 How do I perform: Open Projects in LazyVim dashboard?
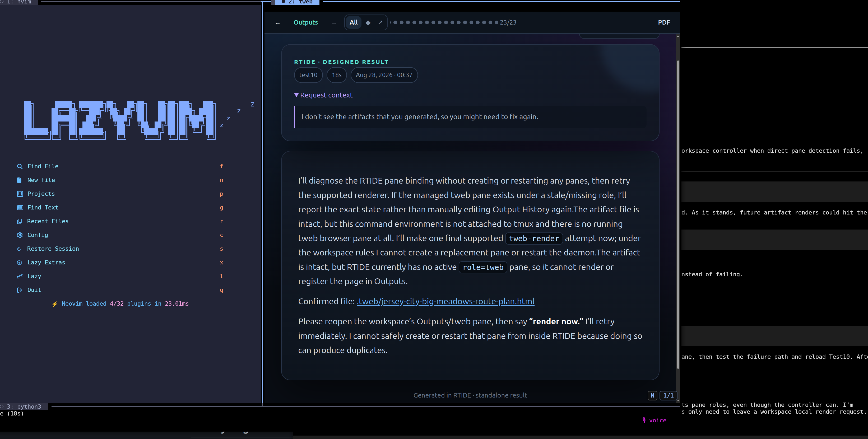pyautogui.click(x=120, y=194)
